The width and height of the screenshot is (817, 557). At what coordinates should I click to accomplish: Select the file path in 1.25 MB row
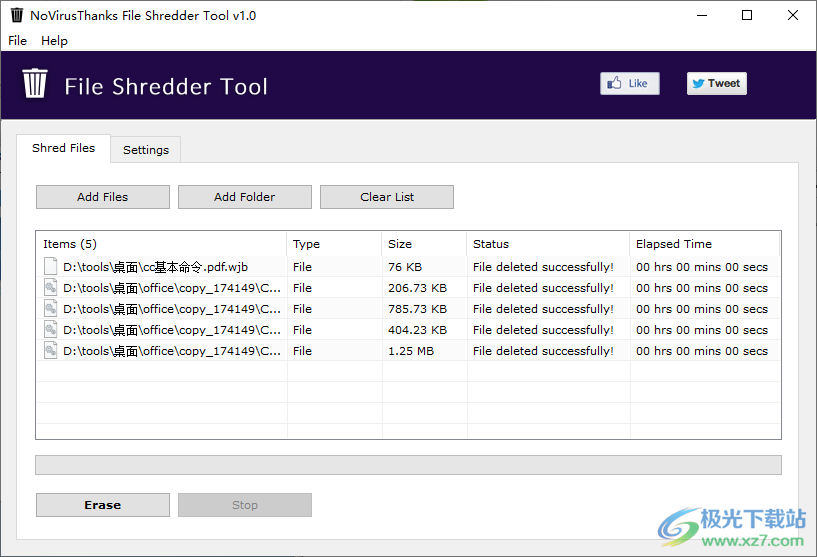(172, 351)
